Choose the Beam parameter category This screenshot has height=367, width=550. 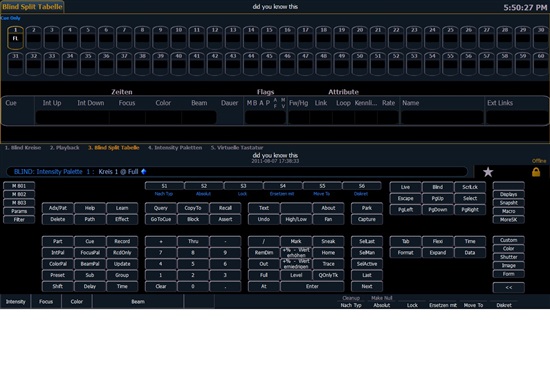[x=138, y=302]
